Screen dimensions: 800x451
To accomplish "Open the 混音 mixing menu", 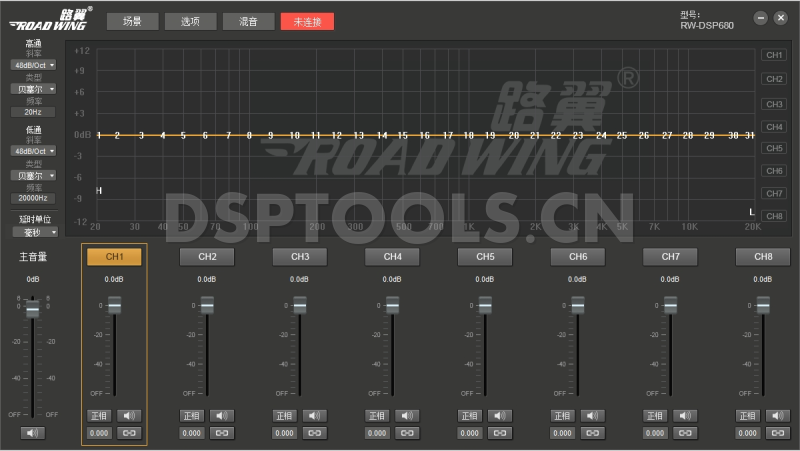I will (248, 21).
